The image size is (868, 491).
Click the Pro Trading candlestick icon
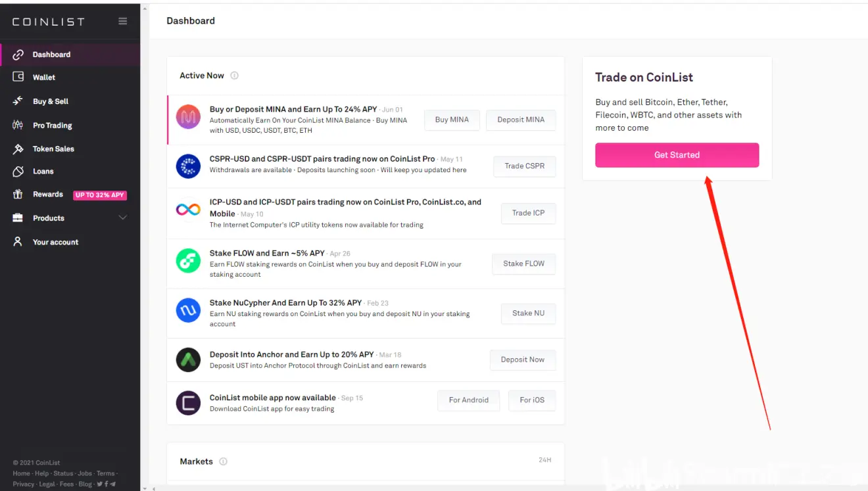pos(18,125)
